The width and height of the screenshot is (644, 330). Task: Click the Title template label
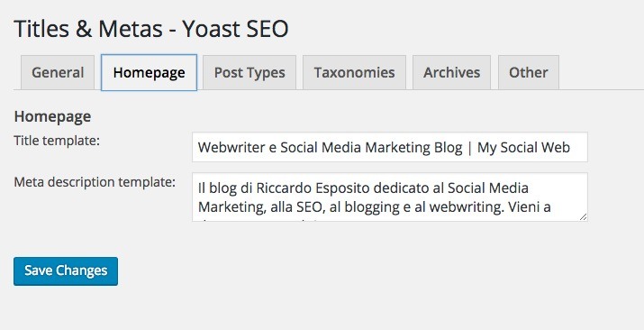pos(57,141)
